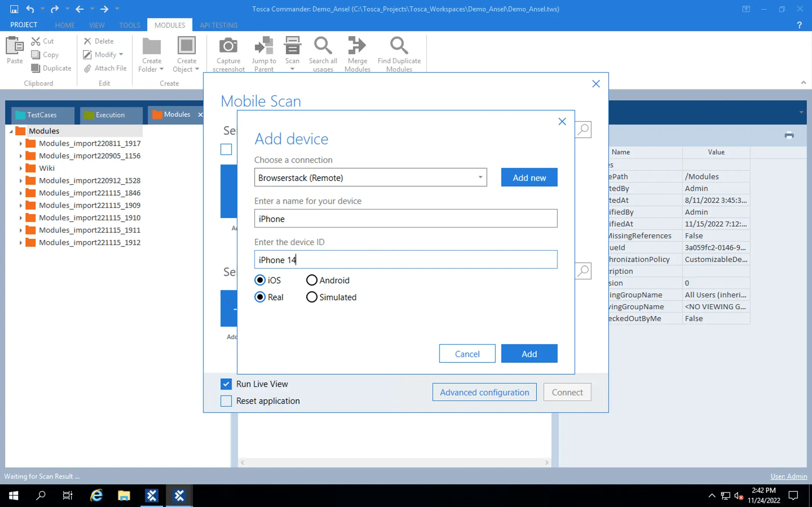Select the Simulated device option
The width and height of the screenshot is (812, 507).
311,297
